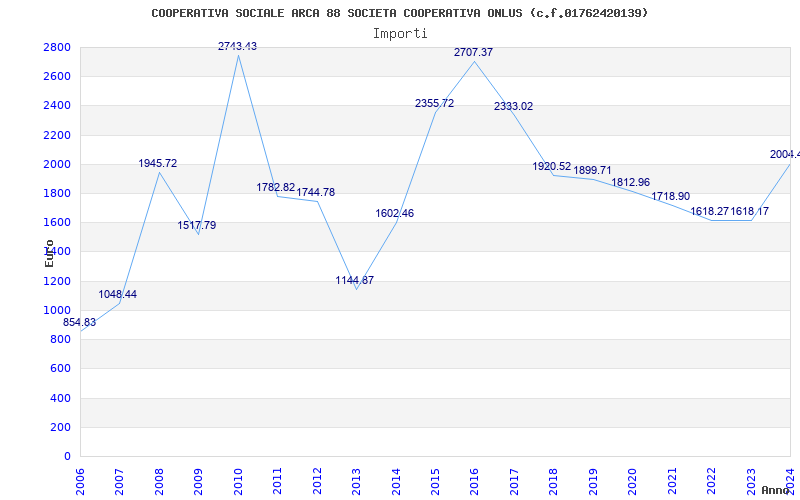
Task: Select the 1144.87 value label
Action: (355, 280)
